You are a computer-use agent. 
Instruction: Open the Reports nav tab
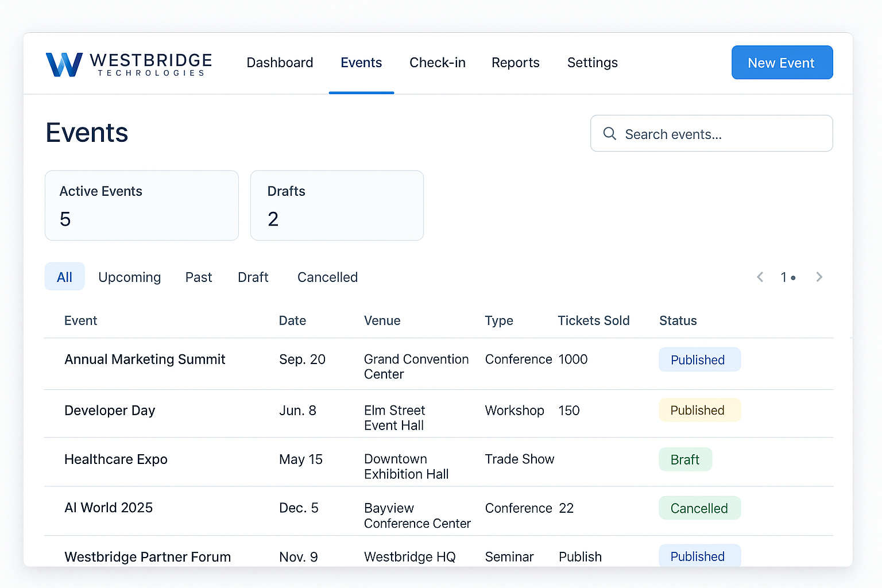pyautogui.click(x=516, y=63)
